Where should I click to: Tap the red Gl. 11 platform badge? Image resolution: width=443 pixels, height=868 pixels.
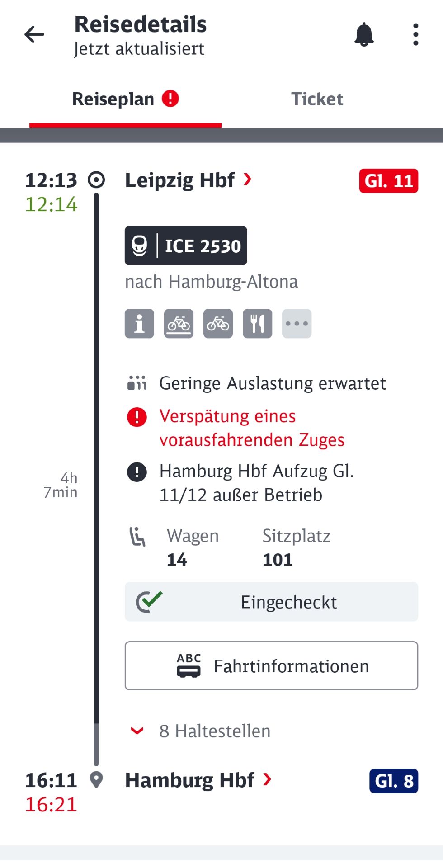point(388,181)
